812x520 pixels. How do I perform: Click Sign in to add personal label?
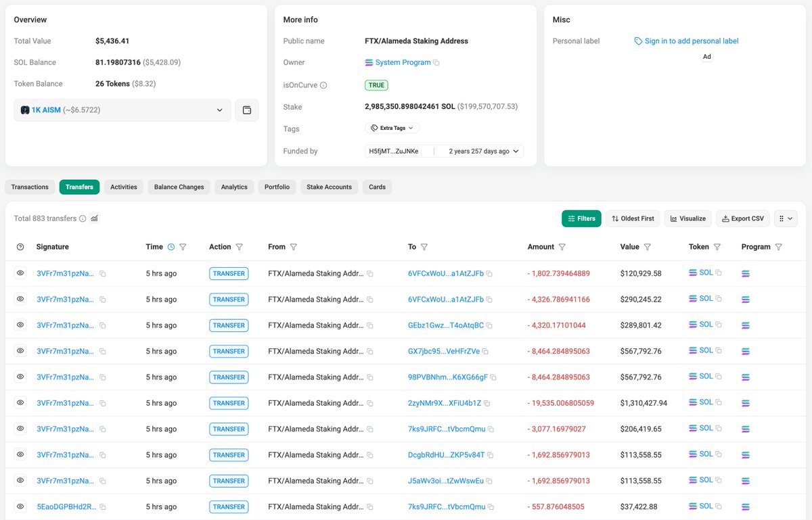pyautogui.click(x=692, y=41)
